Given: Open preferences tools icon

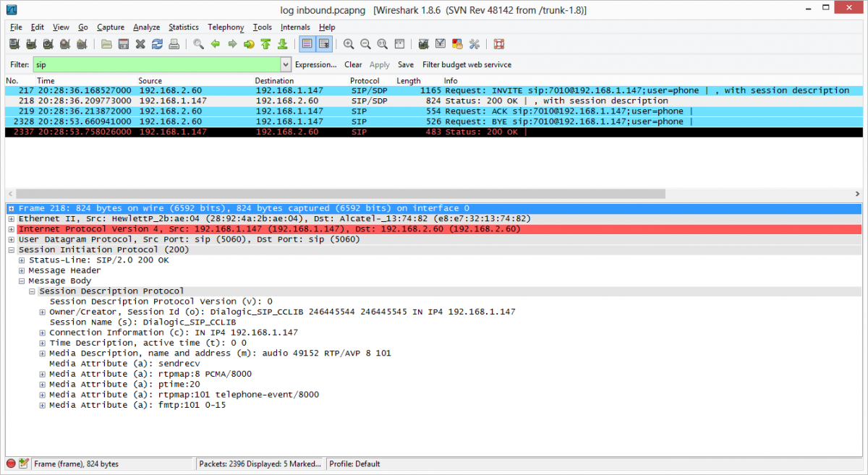Looking at the screenshot, I should [475, 44].
